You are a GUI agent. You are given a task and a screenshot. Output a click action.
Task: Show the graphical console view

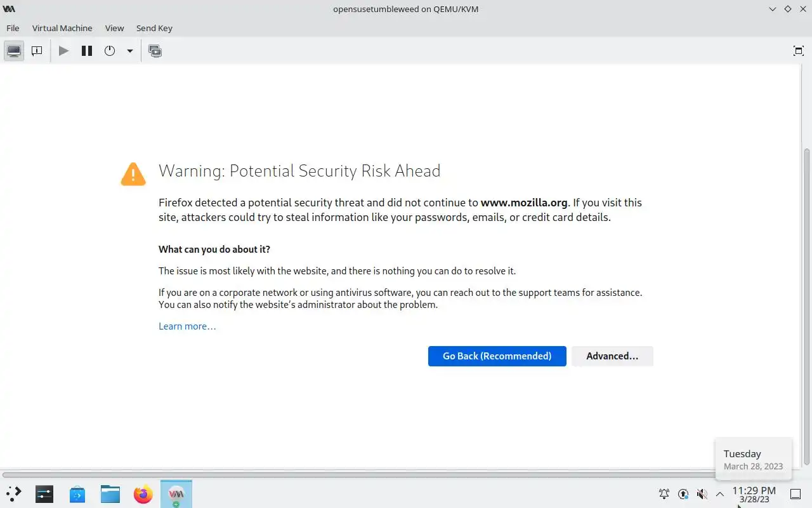(x=14, y=51)
